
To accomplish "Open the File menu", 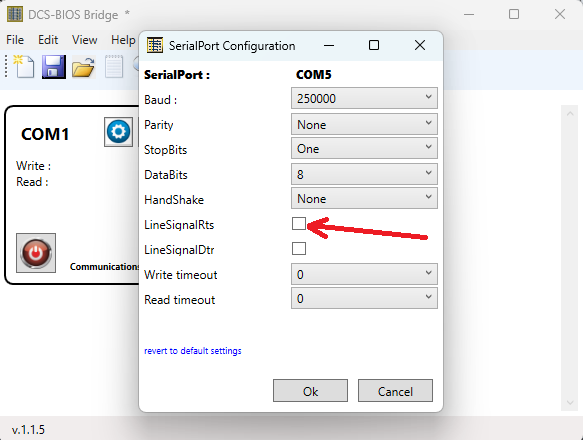I will [15, 39].
